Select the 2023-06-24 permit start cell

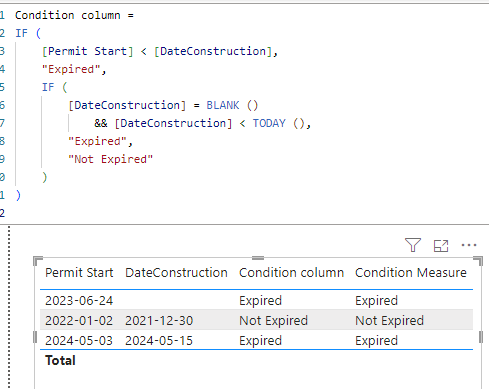click(79, 301)
